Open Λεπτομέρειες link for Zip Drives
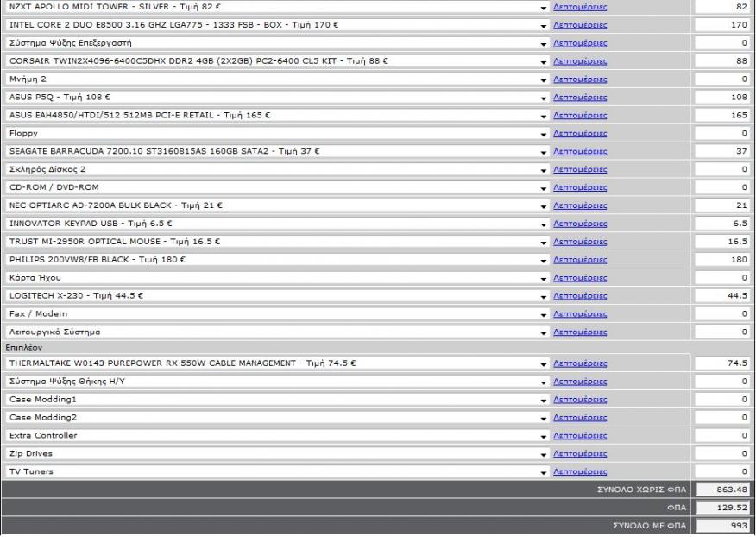 point(580,453)
